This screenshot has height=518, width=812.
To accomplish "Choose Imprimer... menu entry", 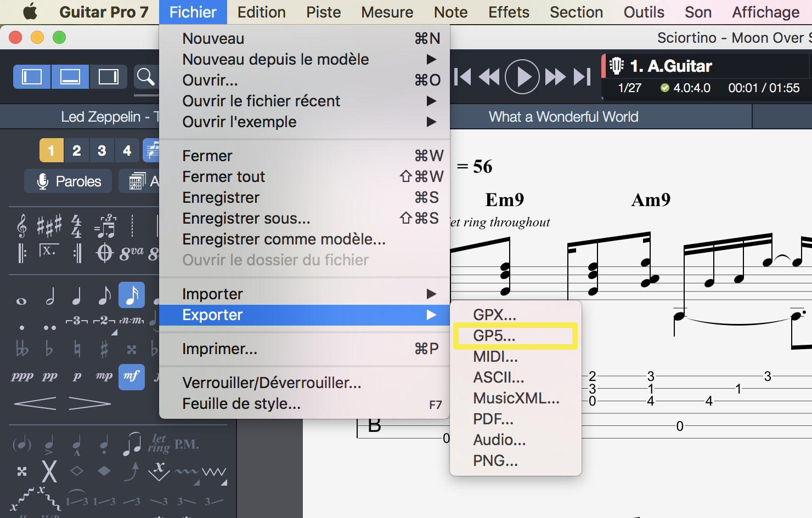I will coord(304,349).
